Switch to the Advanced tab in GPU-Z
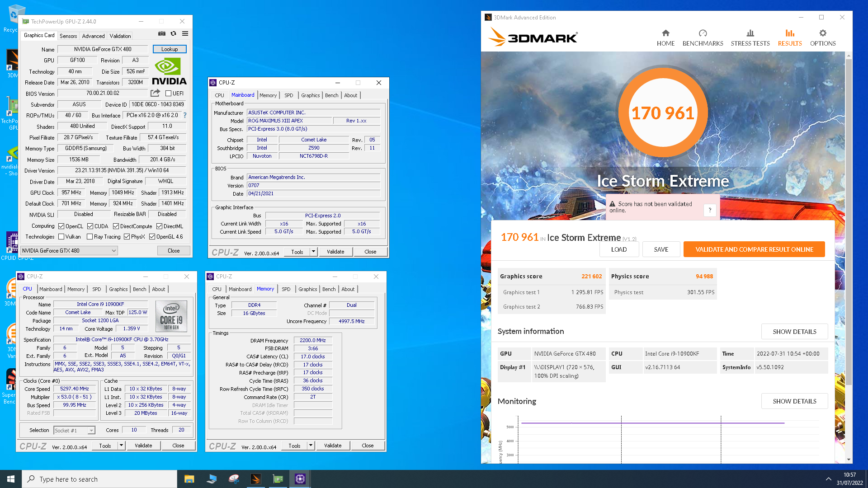Screen dimensions: 868x488 coord(93,36)
